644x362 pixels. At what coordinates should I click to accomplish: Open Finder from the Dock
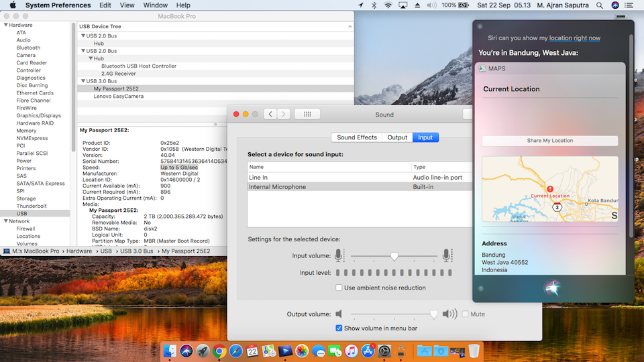(x=170, y=351)
